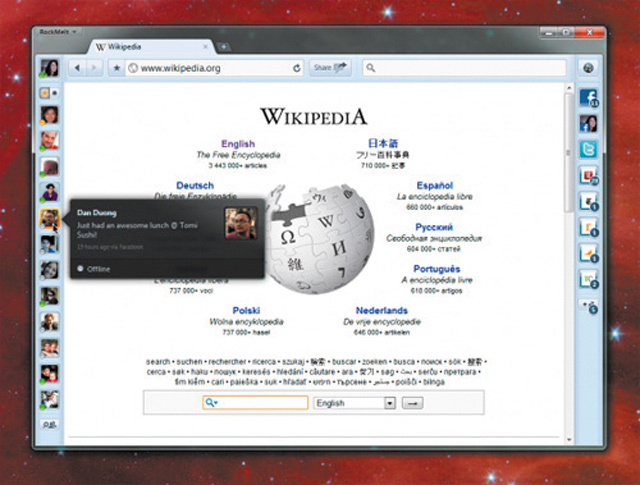
Task: Go back with the back arrow
Action: click(x=77, y=68)
